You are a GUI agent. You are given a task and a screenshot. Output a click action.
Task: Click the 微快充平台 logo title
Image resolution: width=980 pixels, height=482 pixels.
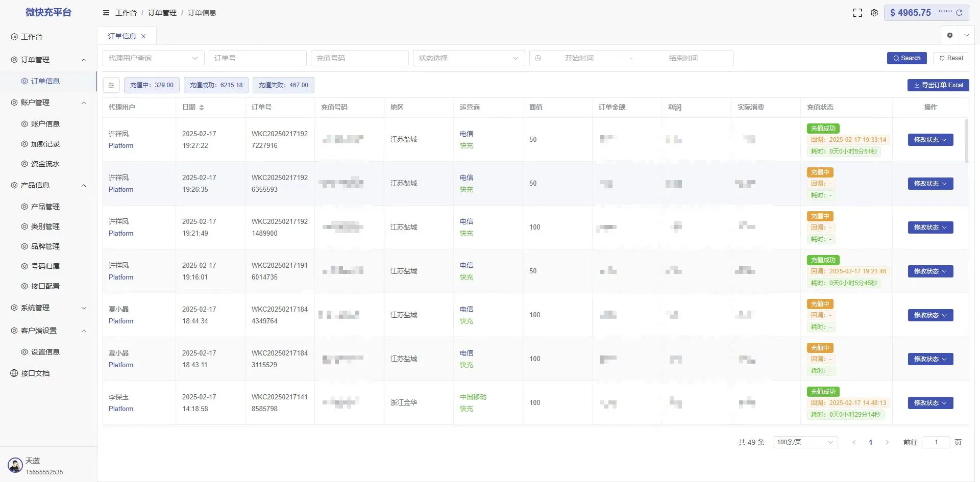[x=48, y=12]
